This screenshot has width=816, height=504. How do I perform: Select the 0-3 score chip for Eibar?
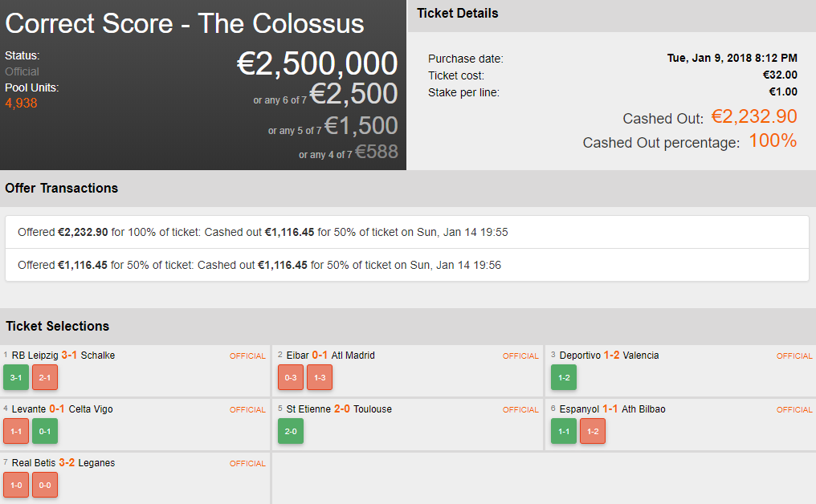coord(291,377)
